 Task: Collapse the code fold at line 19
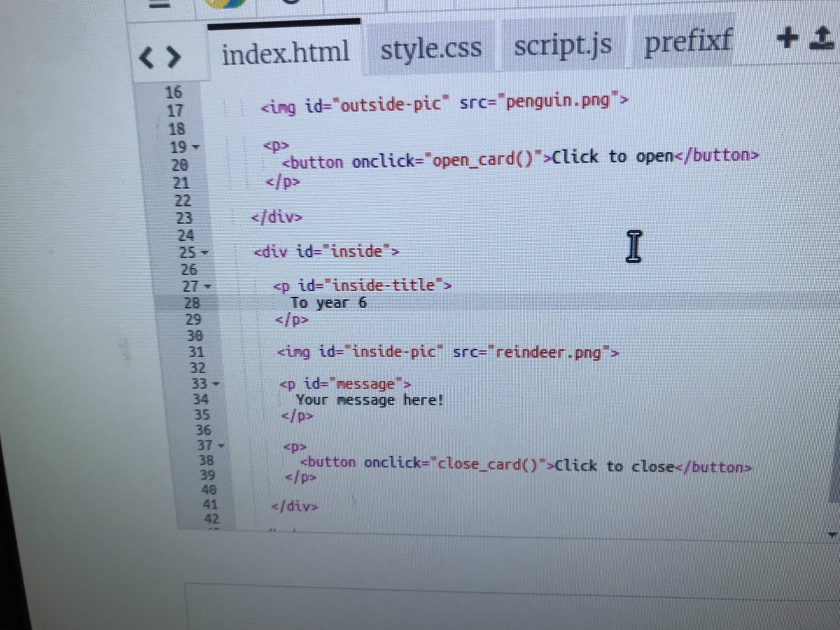195,148
